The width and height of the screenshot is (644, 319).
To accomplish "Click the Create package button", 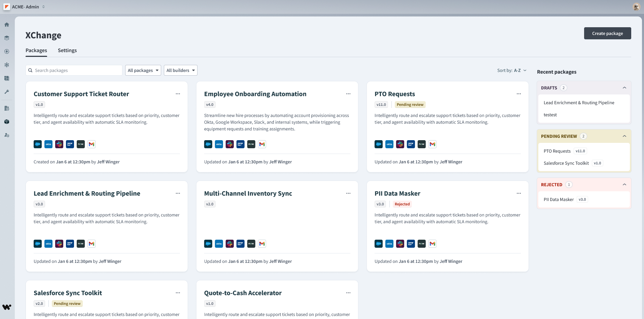I will [x=607, y=33].
